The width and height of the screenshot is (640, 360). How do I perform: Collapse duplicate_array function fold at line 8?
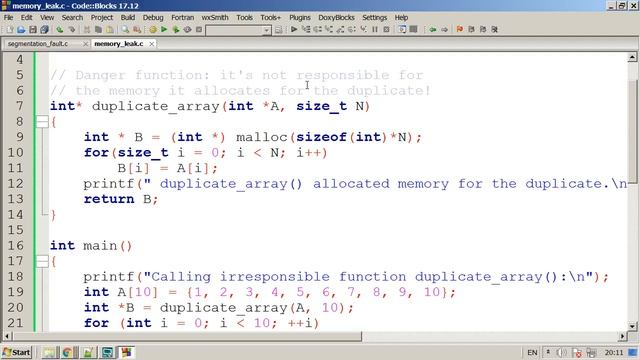click(42, 121)
